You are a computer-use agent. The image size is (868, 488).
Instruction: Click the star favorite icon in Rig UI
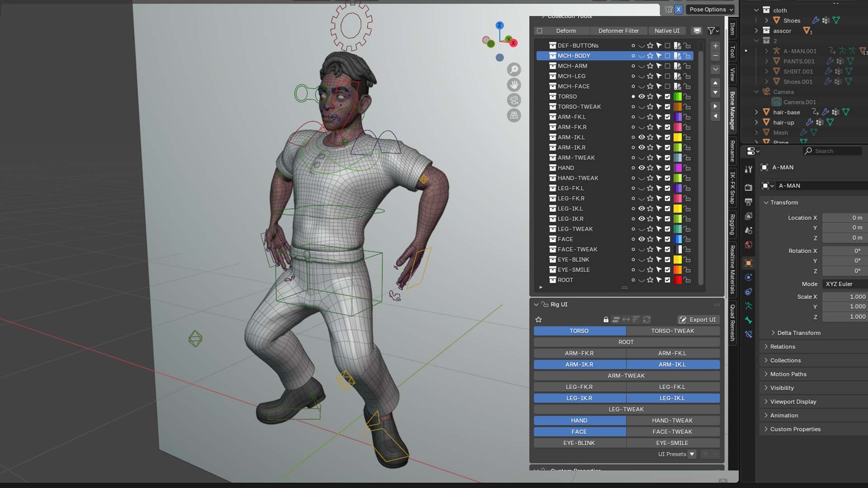click(538, 319)
